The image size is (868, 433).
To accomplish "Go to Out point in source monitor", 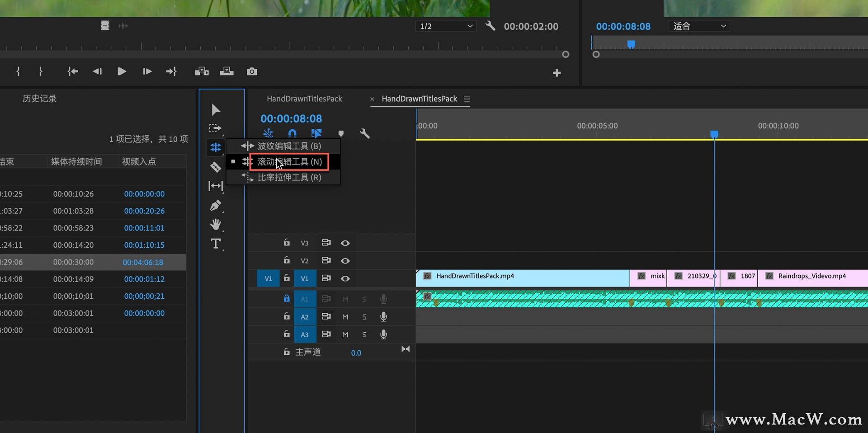I will pos(171,71).
